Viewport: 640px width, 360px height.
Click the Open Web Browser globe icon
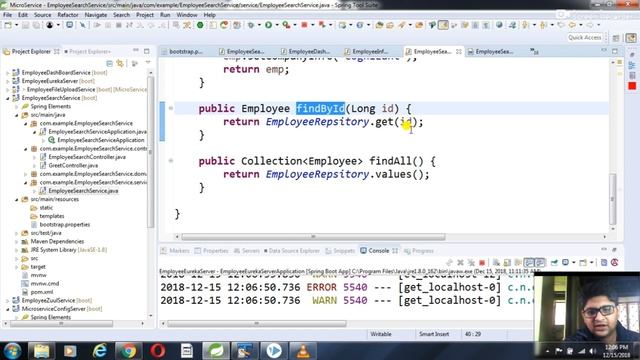[x=499, y=25]
